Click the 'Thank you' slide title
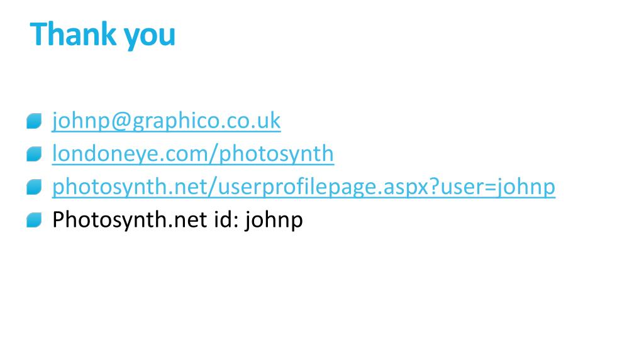The height and width of the screenshot is (362, 644). coord(103,35)
